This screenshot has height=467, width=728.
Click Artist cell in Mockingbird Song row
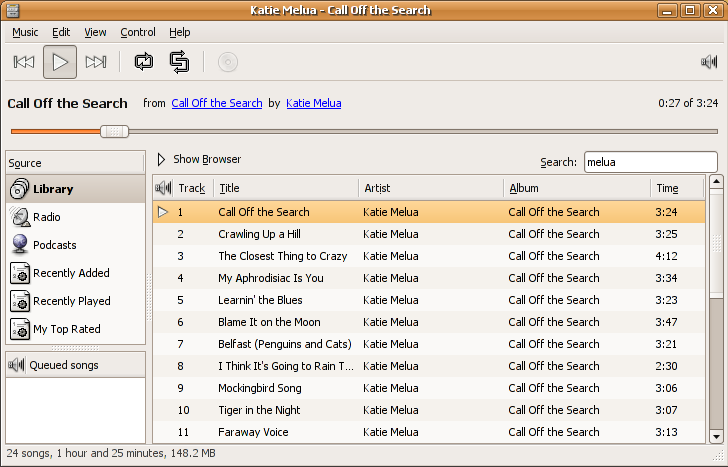[x=390, y=388]
